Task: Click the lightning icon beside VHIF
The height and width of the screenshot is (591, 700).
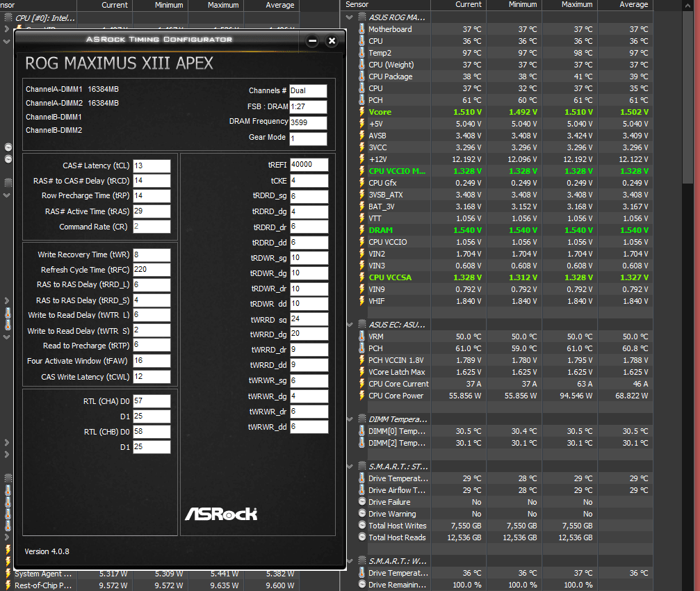Action: coord(361,301)
